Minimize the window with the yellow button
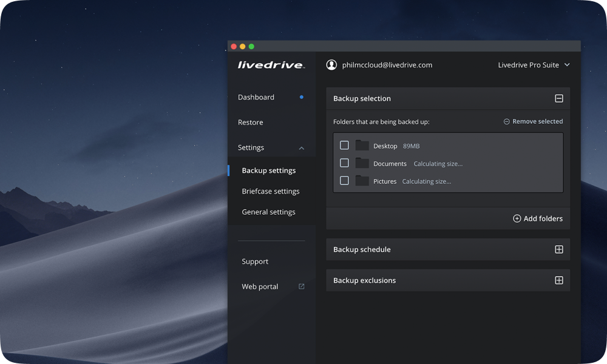The image size is (607, 364). 242,47
